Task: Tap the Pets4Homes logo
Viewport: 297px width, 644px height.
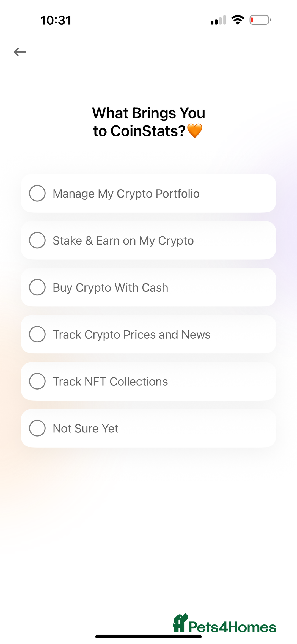Action: pos(224,624)
